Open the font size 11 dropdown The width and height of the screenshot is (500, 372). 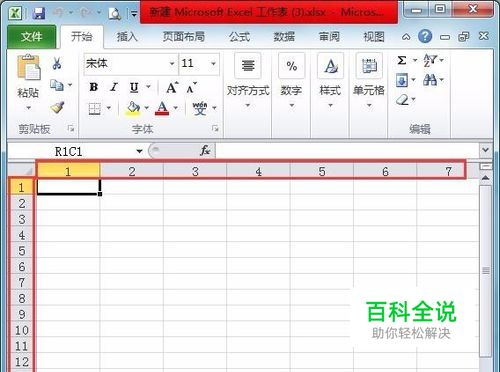[213, 63]
